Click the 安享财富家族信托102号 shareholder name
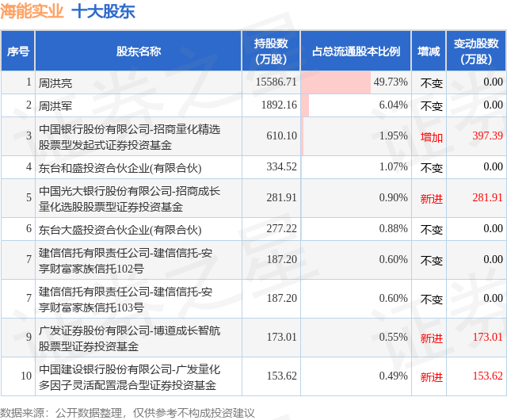Screen dimensions: 507x420 [125, 261]
